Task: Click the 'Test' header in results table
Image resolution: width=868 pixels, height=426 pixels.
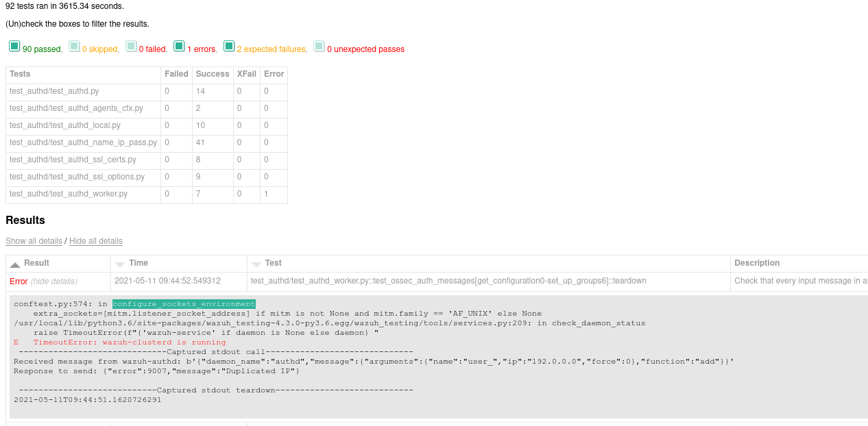Action: (274, 263)
